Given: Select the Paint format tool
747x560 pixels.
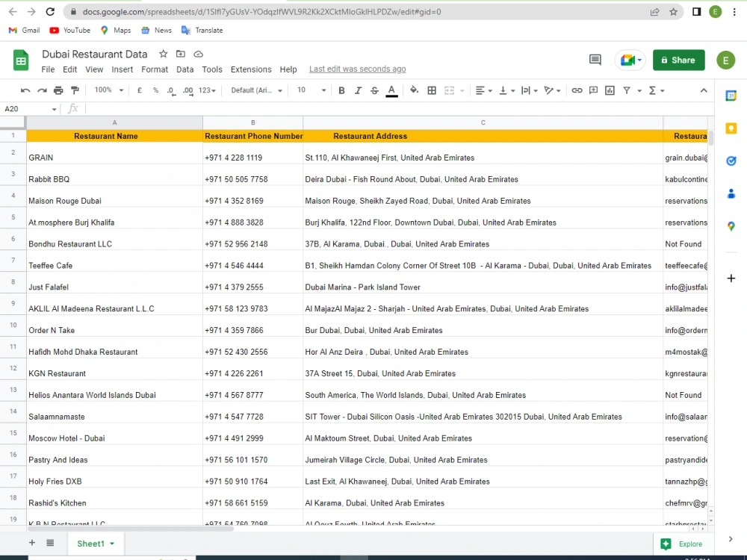Looking at the screenshot, I should click(75, 90).
